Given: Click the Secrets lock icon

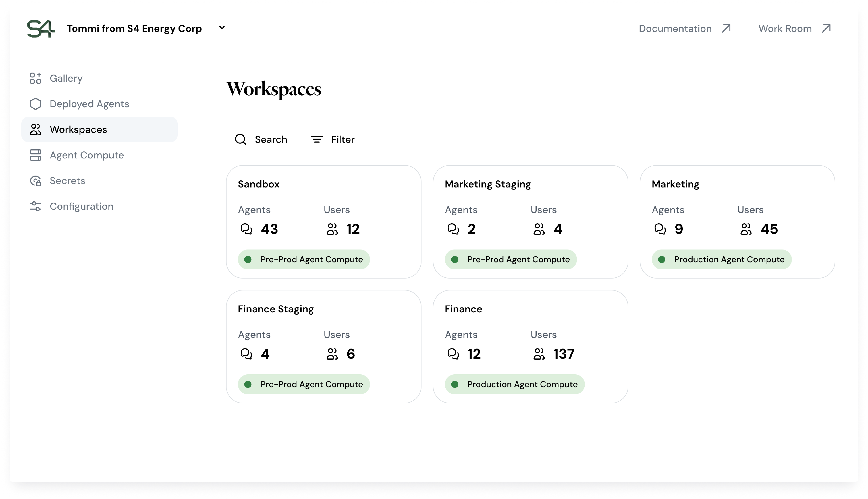Looking at the screenshot, I should pos(35,181).
